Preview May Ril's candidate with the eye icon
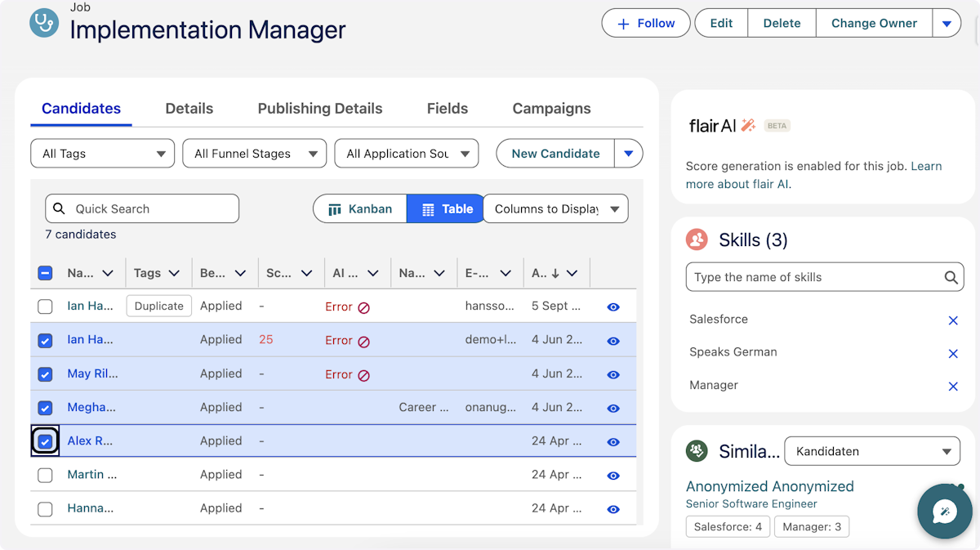Image resolution: width=980 pixels, height=550 pixels. pyautogui.click(x=612, y=374)
